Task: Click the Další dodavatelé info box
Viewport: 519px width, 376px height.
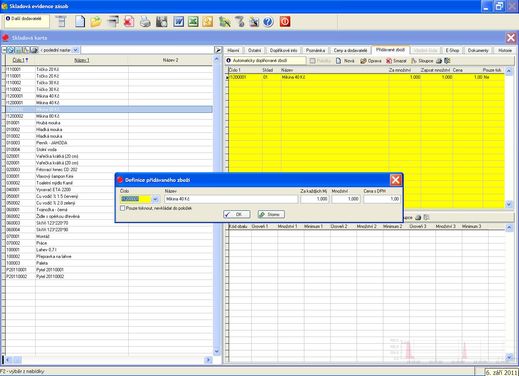Action: click(27, 21)
